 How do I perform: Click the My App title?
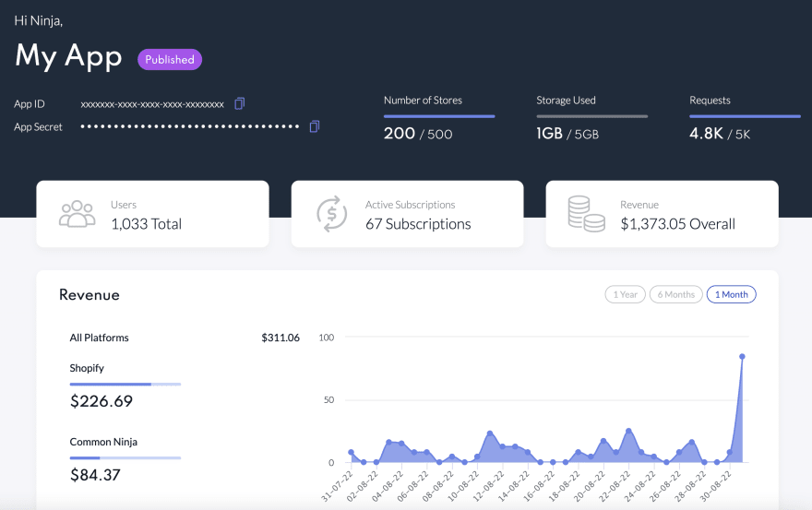[x=68, y=56]
